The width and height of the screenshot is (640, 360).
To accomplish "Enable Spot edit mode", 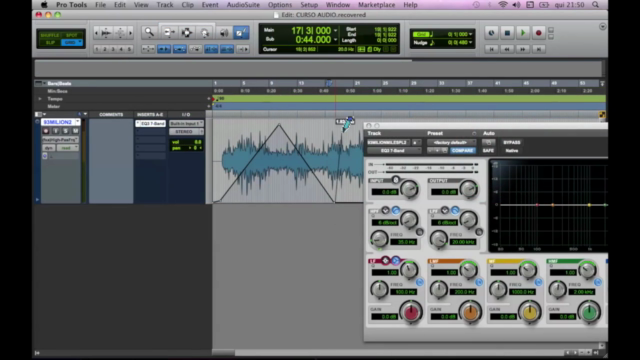I will pyautogui.click(x=72, y=35).
